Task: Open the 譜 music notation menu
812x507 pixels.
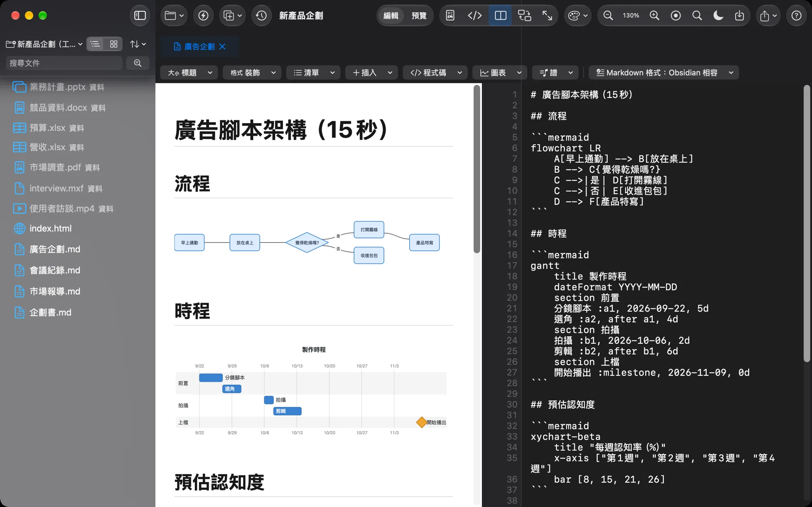Action: [x=555, y=73]
